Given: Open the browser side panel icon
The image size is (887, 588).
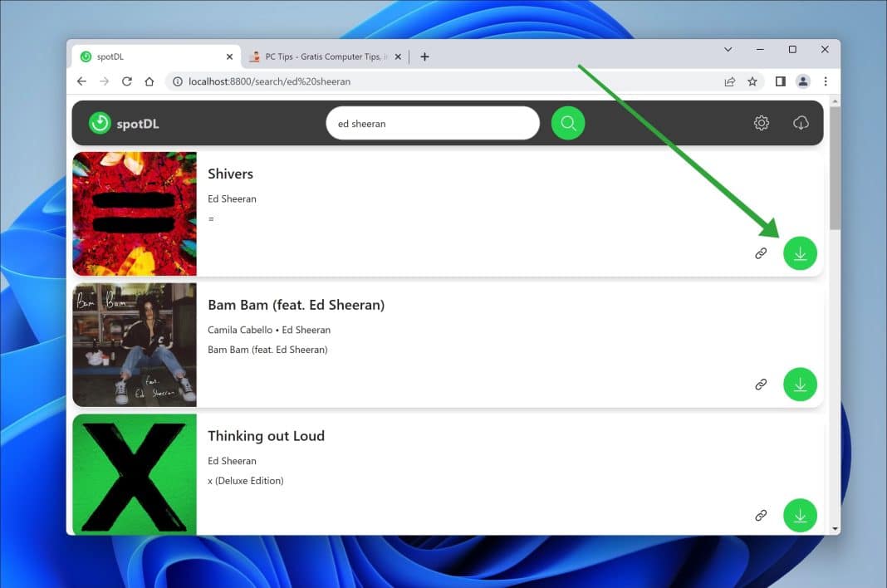Looking at the screenshot, I should [781, 81].
